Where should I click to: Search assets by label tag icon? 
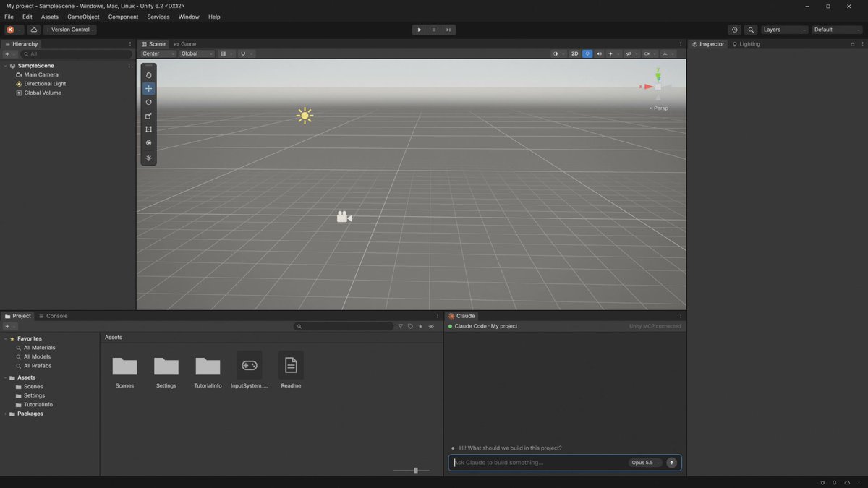click(x=410, y=326)
